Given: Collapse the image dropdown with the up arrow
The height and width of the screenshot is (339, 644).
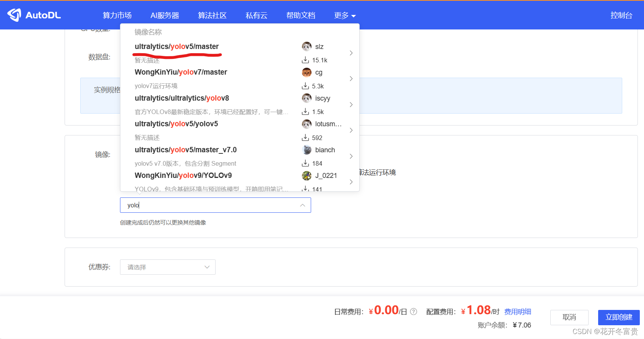Looking at the screenshot, I should click(302, 205).
